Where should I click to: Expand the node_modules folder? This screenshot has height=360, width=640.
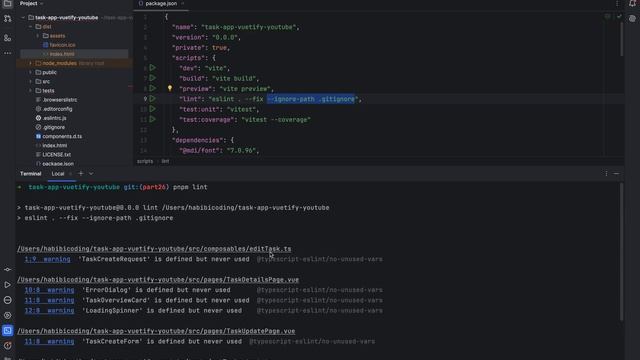31,63
